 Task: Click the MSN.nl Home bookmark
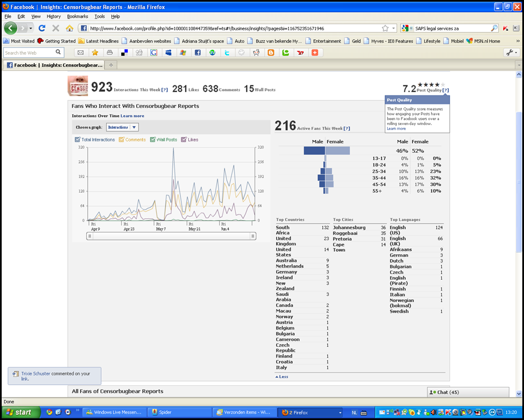click(484, 41)
